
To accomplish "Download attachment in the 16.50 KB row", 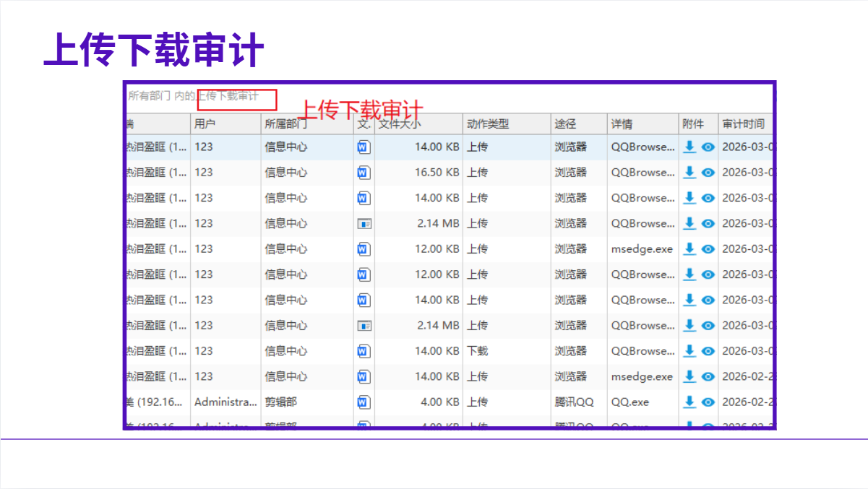I will pyautogui.click(x=689, y=172).
